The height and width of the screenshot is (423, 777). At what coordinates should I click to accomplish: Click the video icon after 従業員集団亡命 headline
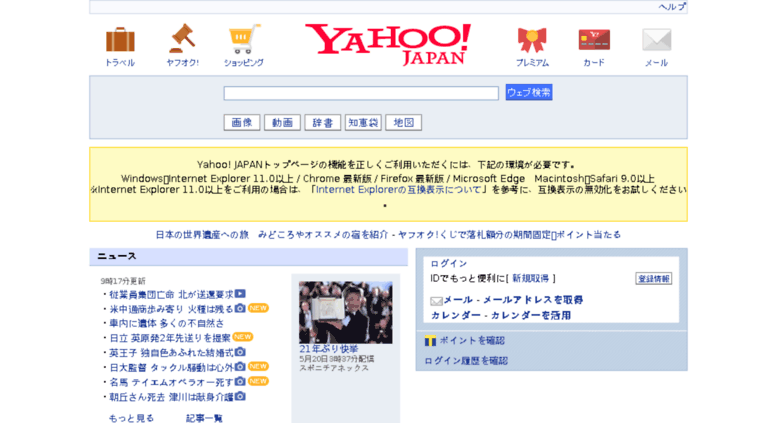[240, 294]
